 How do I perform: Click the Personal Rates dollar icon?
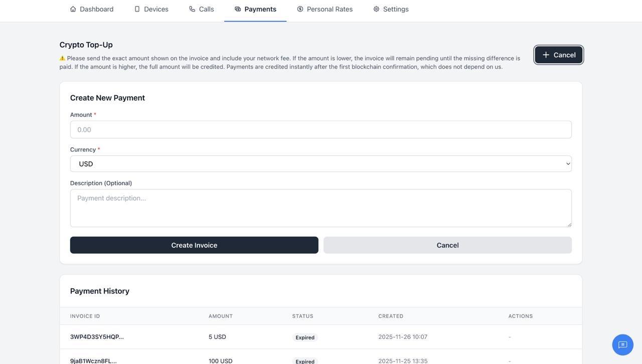[x=300, y=9]
